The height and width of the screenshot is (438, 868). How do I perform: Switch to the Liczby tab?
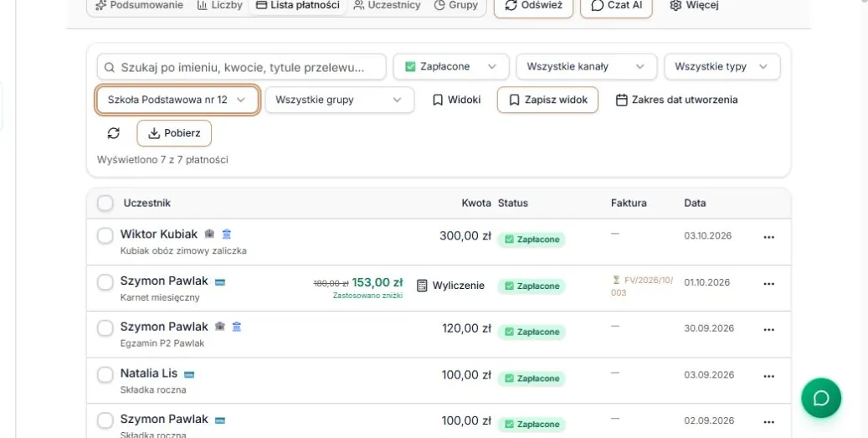tap(220, 5)
